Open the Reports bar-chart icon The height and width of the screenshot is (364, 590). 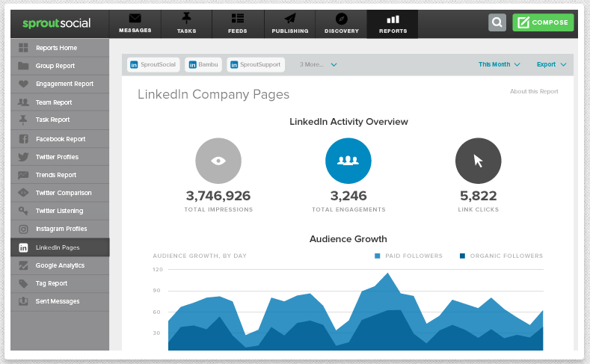coord(393,19)
